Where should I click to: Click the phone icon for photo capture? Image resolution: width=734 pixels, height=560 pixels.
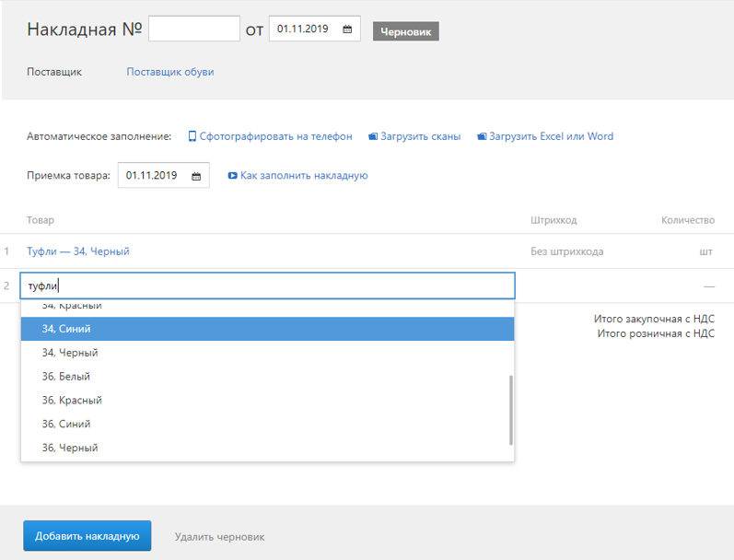click(x=192, y=136)
